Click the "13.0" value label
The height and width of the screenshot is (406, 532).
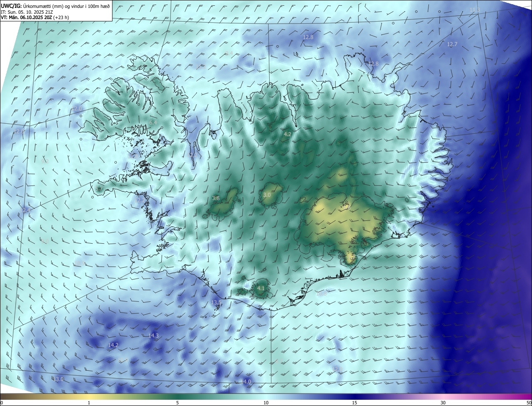59,379
